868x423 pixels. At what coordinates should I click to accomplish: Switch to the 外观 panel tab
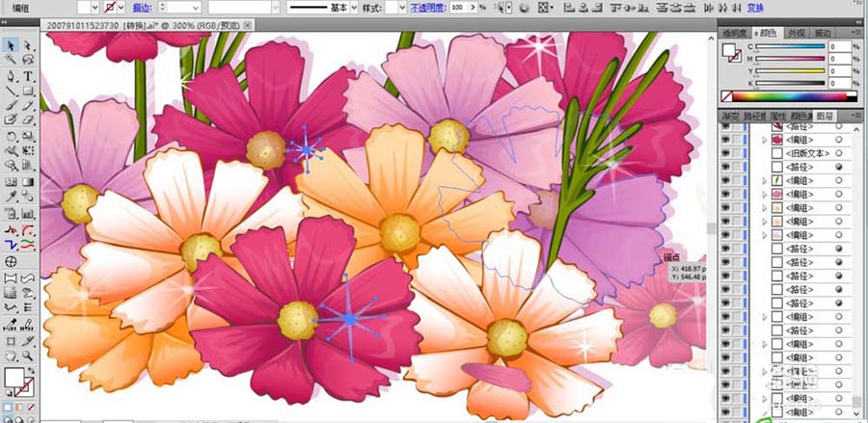[797, 33]
